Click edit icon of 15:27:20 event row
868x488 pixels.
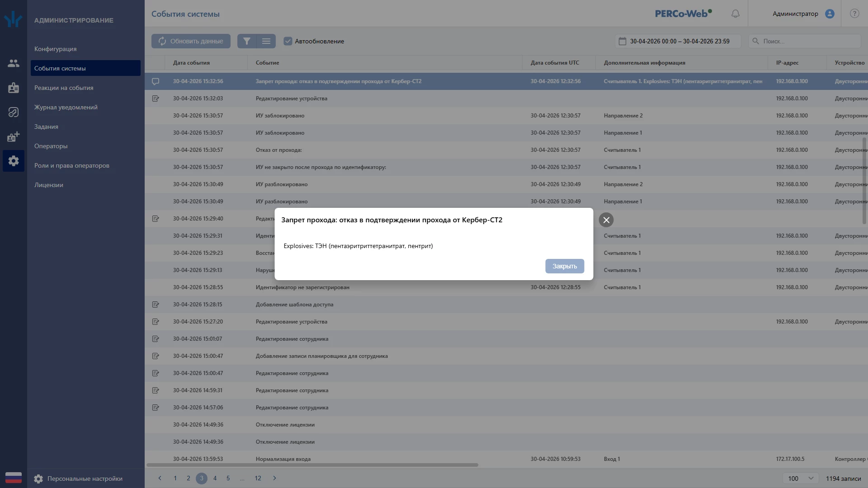point(156,322)
